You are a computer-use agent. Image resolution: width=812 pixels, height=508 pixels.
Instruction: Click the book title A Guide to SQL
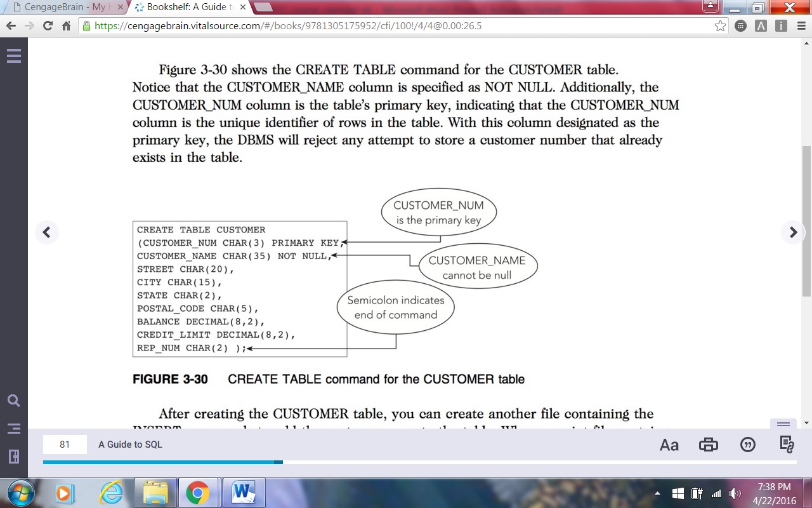tap(130, 444)
